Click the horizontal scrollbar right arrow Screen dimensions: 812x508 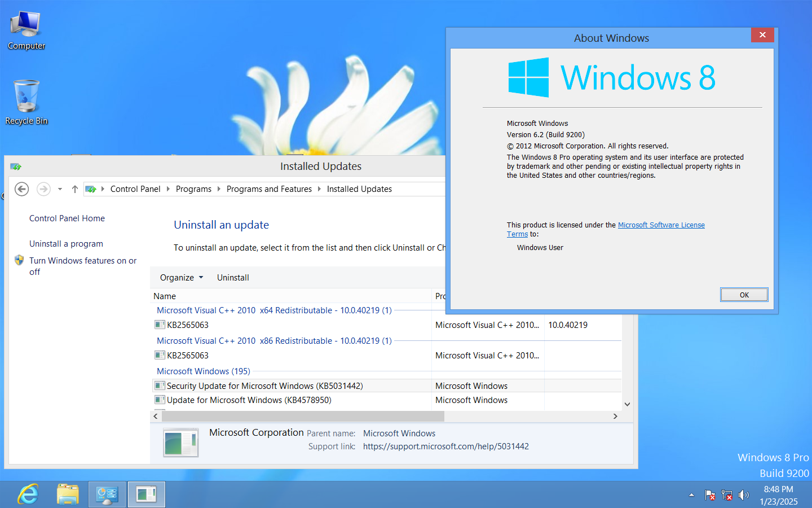pyautogui.click(x=615, y=416)
